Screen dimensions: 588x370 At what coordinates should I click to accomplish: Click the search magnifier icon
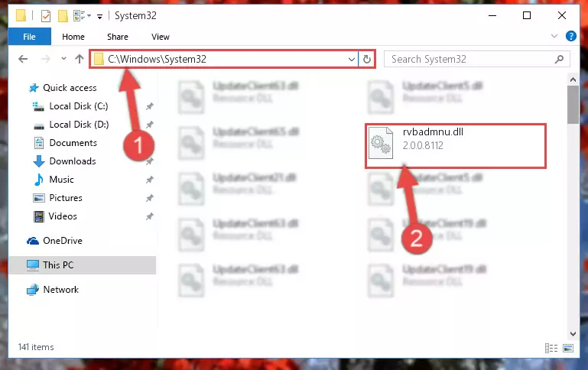[x=559, y=59]
